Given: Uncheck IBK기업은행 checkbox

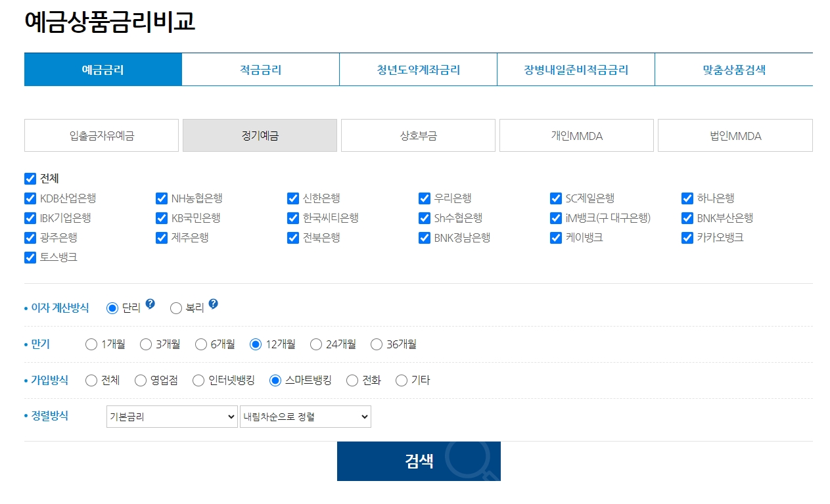Looking at the screenshot, I should pyautogui.click(x=30, y=218).
